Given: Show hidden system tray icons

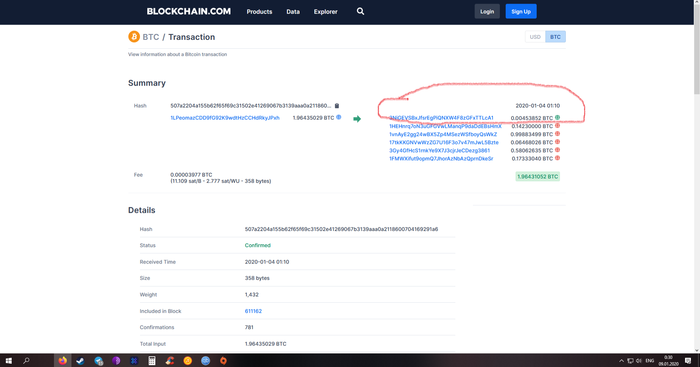Looking at the screenshot, I should (x=621, y=361).
